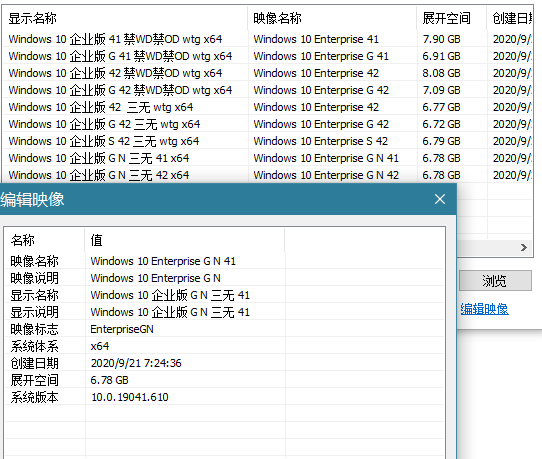Select the 系统体系 property row
Image resolution: width=542 pixels, height=459 pixels.
pyautogui.click(x=225, y=346)
